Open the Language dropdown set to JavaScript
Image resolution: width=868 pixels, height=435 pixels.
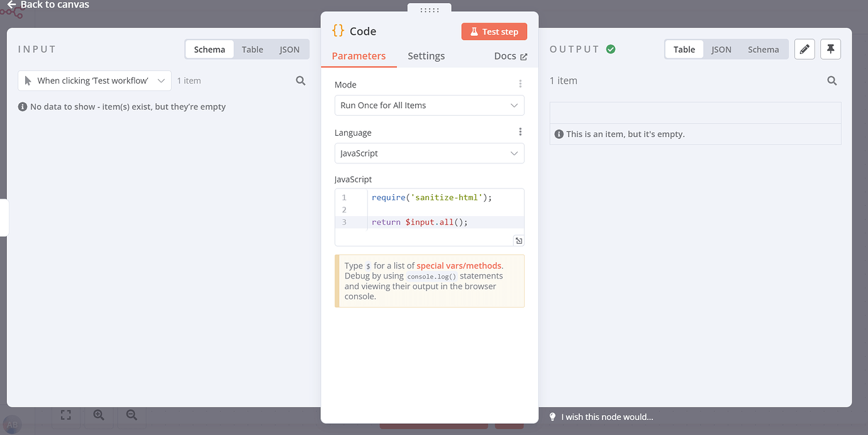pyautogui.click(x=429, y=153)
